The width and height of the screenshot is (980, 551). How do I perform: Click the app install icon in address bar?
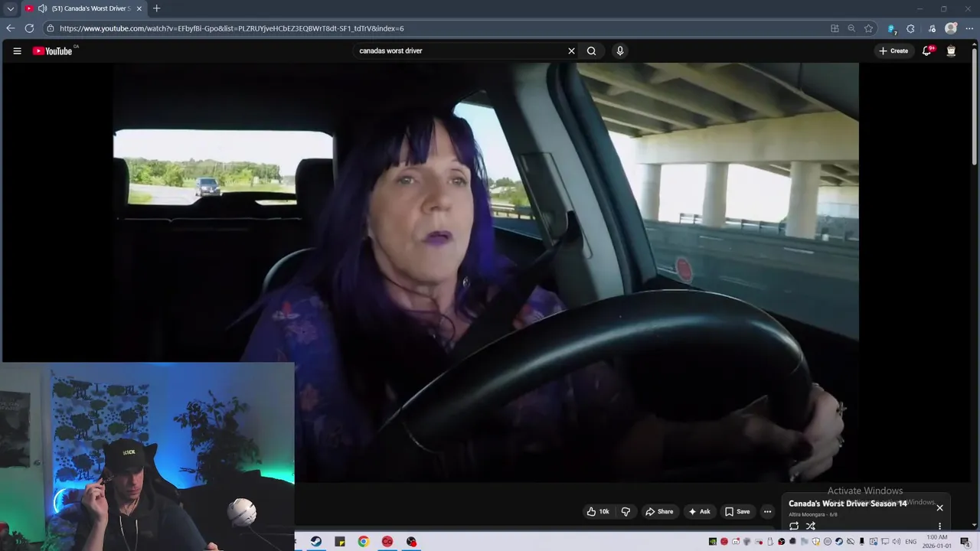(x=835, y=28)
